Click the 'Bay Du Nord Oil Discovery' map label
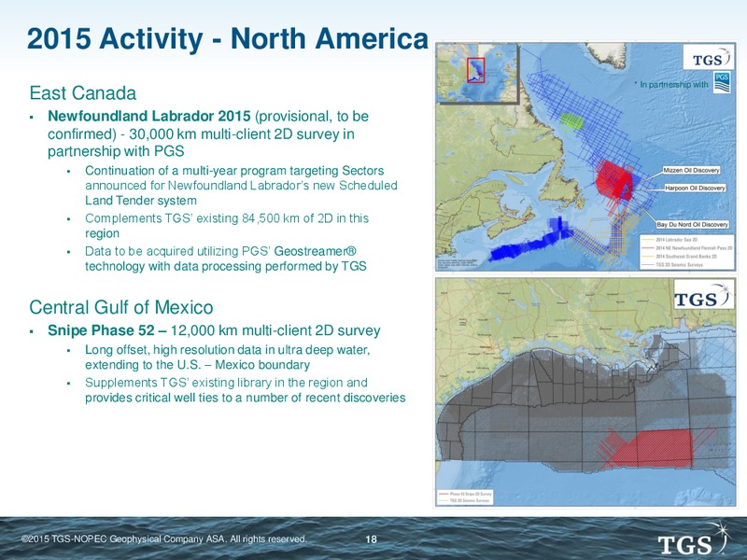This screenshot has height=560, width=747. 693,224
